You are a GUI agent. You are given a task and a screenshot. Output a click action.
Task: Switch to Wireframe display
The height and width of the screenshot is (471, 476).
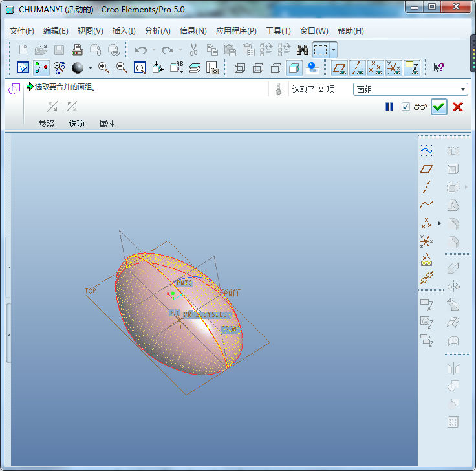tap(240, 68)
